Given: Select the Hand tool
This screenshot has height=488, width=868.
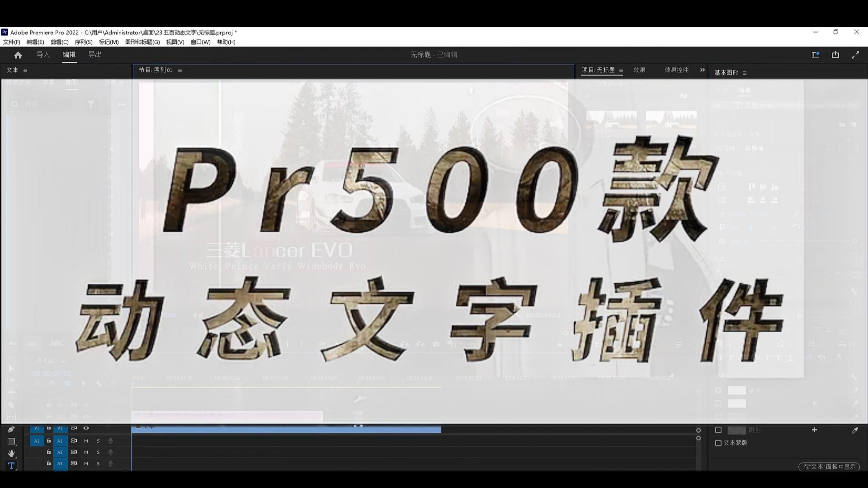Looking at the screenshot, I should click(x=11, y=453).
